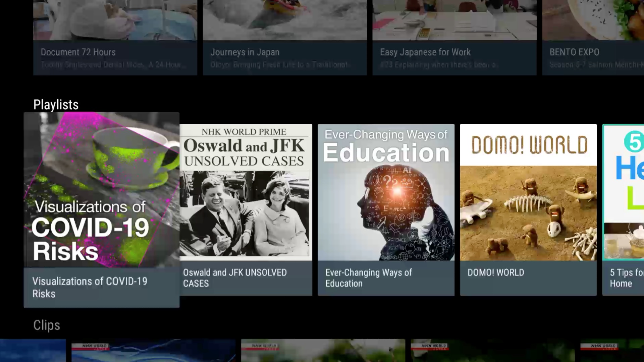This screenshot has width=644, height=362.
Task: Open the BENTO EXPO program card
Action: pos(593,37)
